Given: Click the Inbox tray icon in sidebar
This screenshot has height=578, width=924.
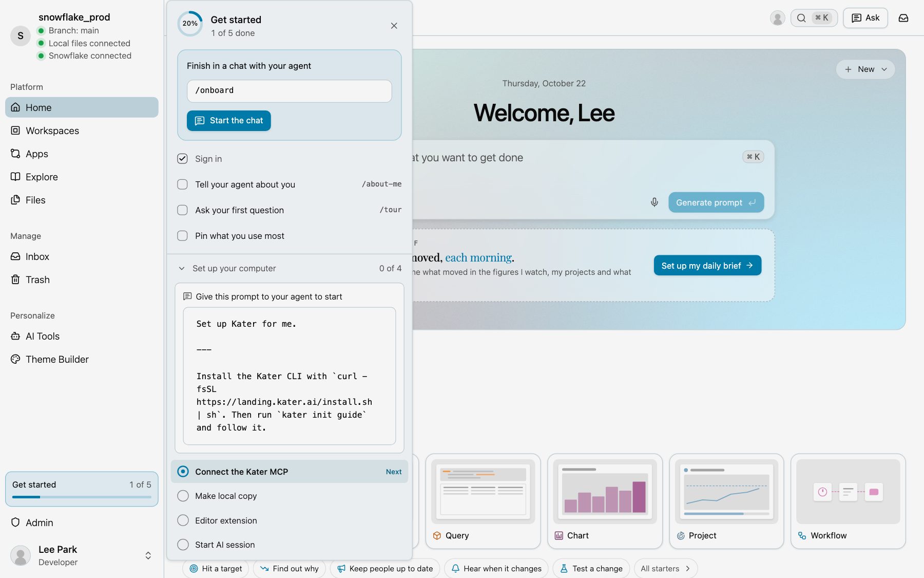Looking at the screenshot, I should click(15, 256).
